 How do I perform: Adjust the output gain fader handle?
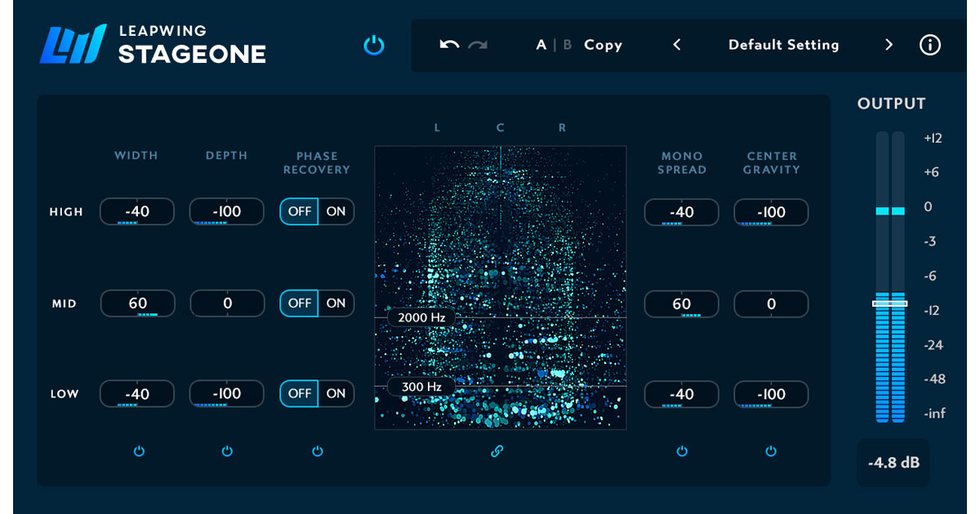(x=889, y=304)
